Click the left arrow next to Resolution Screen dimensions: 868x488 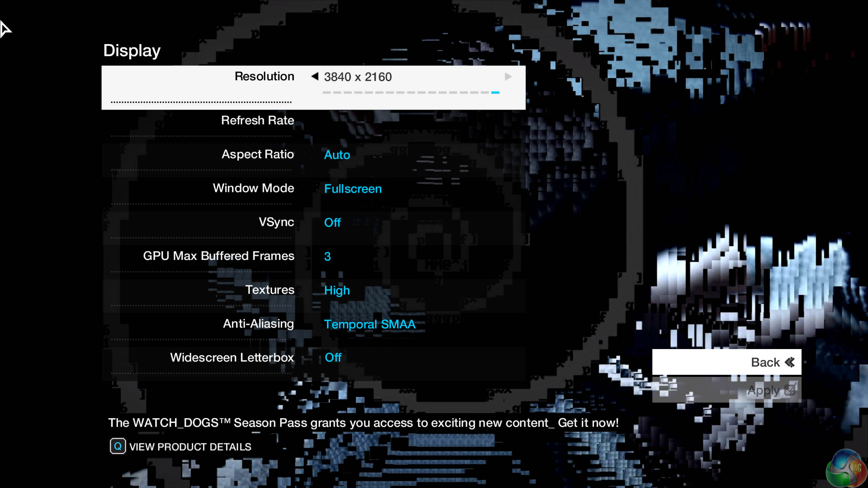315,76
